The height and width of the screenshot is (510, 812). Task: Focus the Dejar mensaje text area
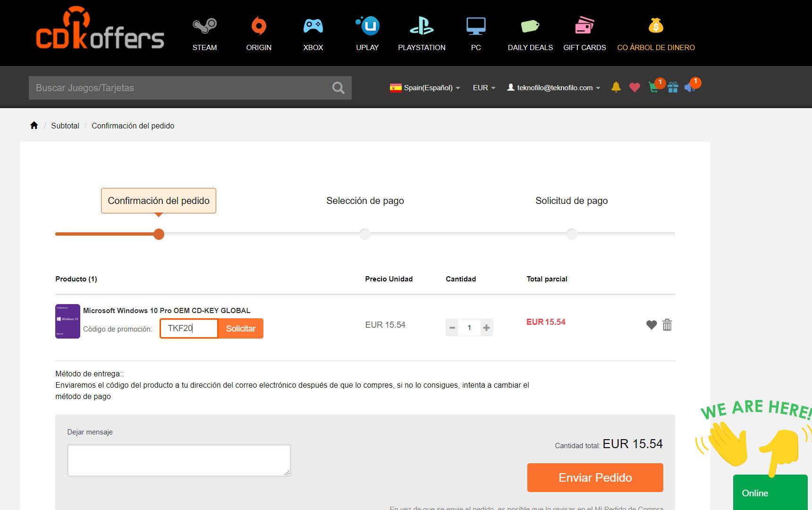(179, 460)
